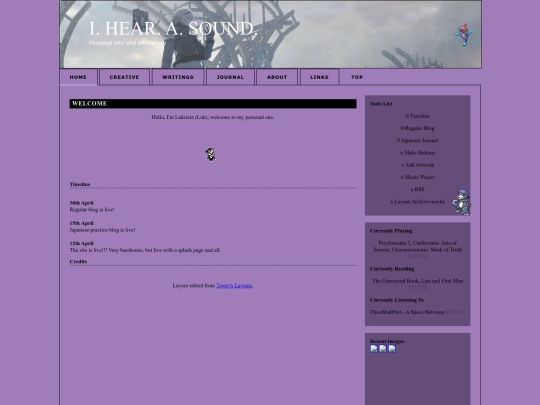Select the '15th April' timeline date
Image resolution: width=540 pixels, height=405 pixels.
(82, 223)
